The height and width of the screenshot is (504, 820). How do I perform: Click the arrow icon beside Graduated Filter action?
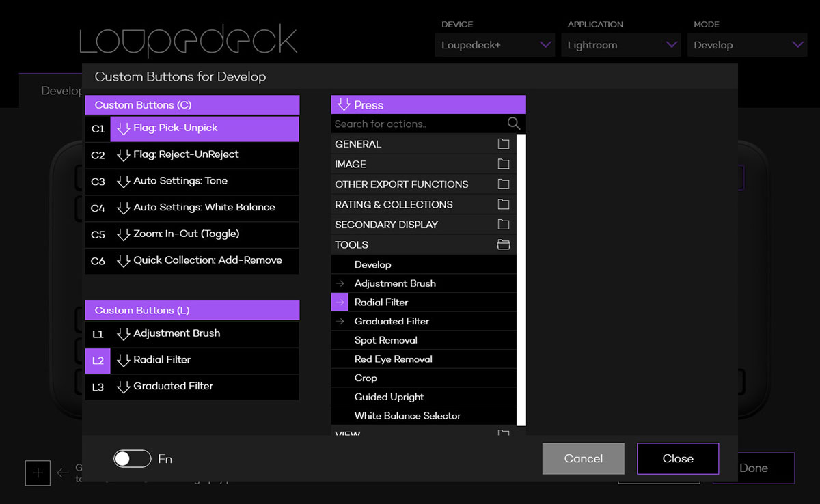click(339, 321)
